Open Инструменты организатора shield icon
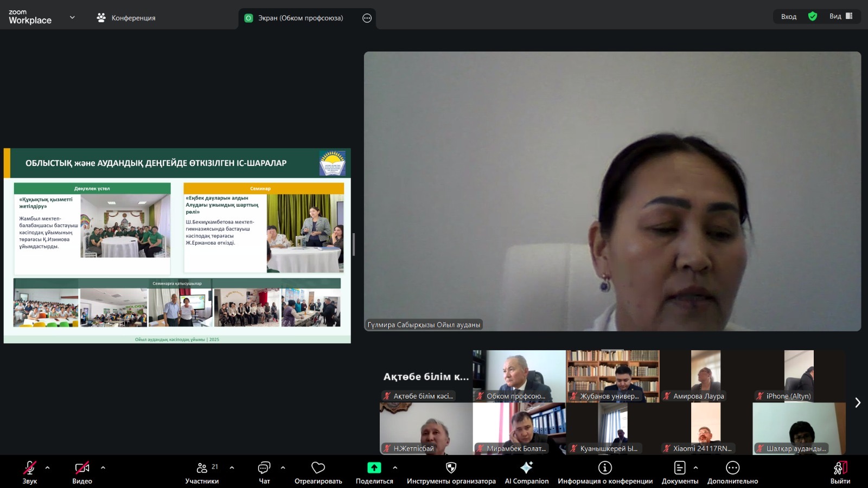The height and width of the screenshot is (488, 868). click(x=451, y=468)
